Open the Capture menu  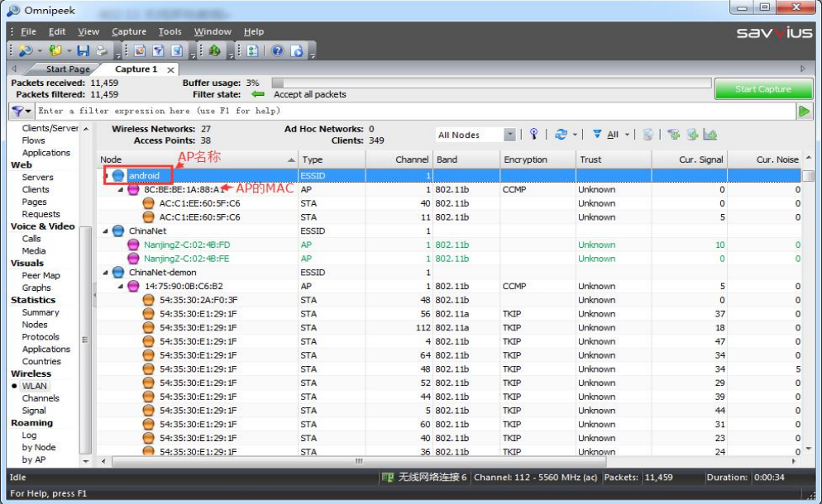coord(129,31)
